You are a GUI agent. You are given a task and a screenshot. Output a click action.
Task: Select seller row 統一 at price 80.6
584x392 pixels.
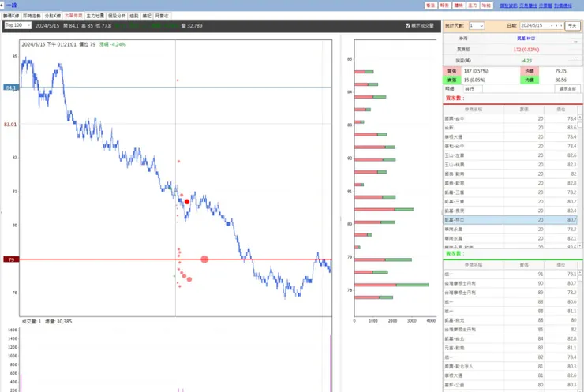pyautogui.click(x=511, y=302)
